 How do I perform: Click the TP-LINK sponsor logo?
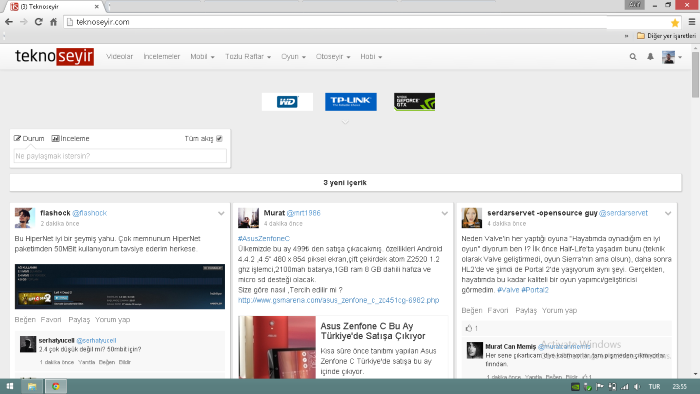[351, 102]
